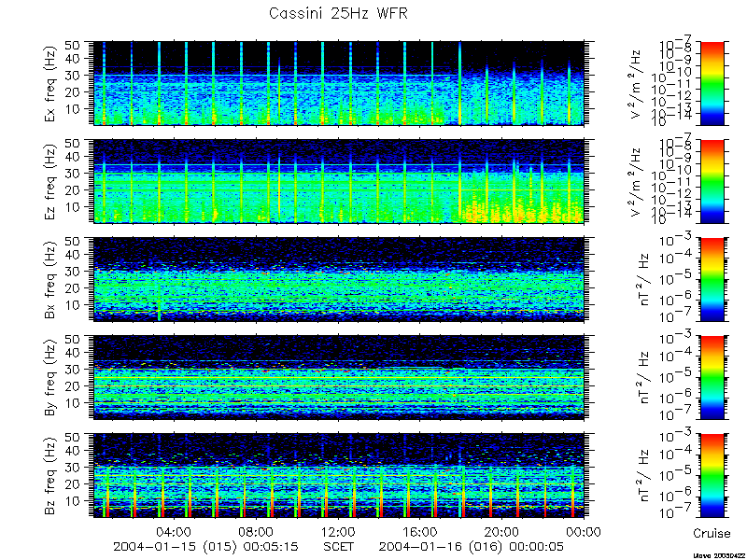This screenshot has height=560, width=747.
Task: Click the Cruise label below the color bars
Action: [x=712, y=533]
